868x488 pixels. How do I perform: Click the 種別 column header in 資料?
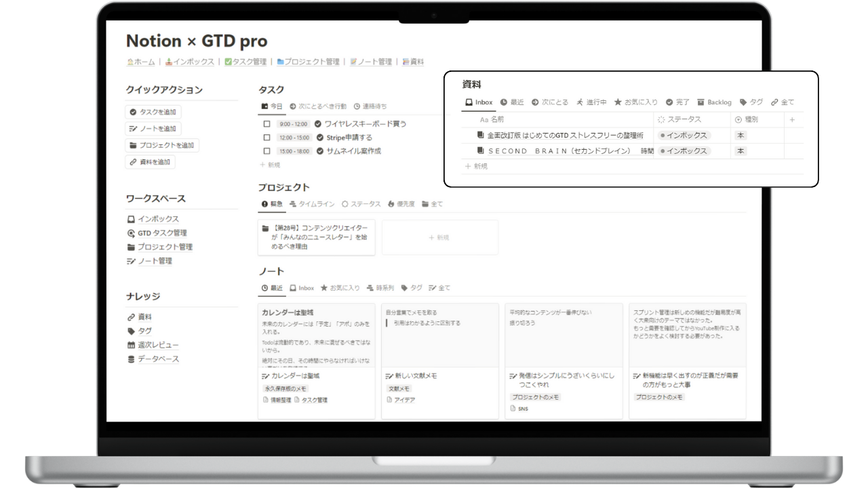pyautogui.click(x=757, y=119)
